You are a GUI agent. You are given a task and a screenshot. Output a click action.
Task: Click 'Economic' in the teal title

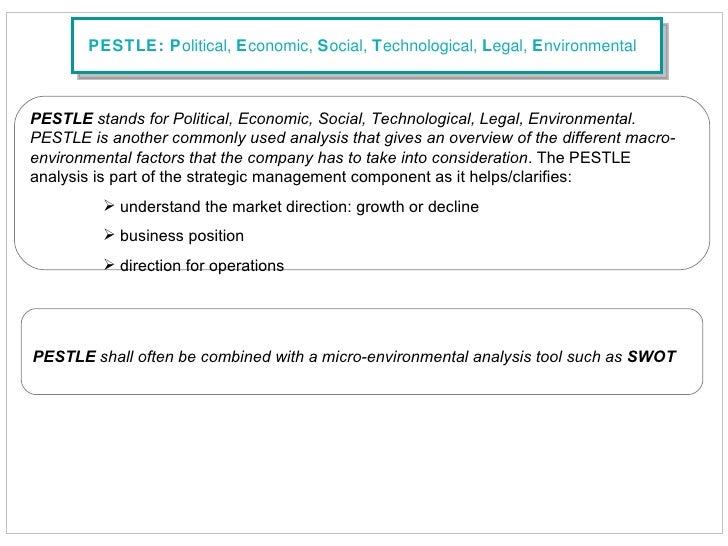pyautogui.click(x=274, y=46)
